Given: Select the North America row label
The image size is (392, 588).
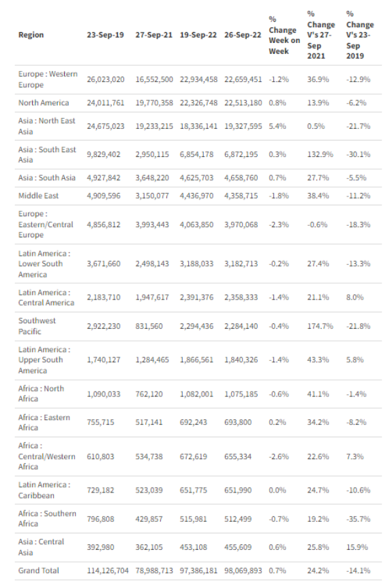Looking at the screenshot, I should (44, 103).
